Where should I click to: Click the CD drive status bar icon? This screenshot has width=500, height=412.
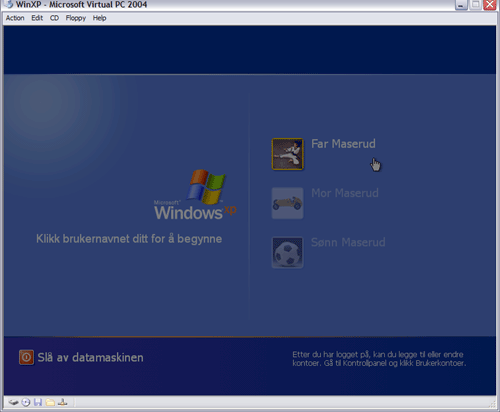click(26, 402)
